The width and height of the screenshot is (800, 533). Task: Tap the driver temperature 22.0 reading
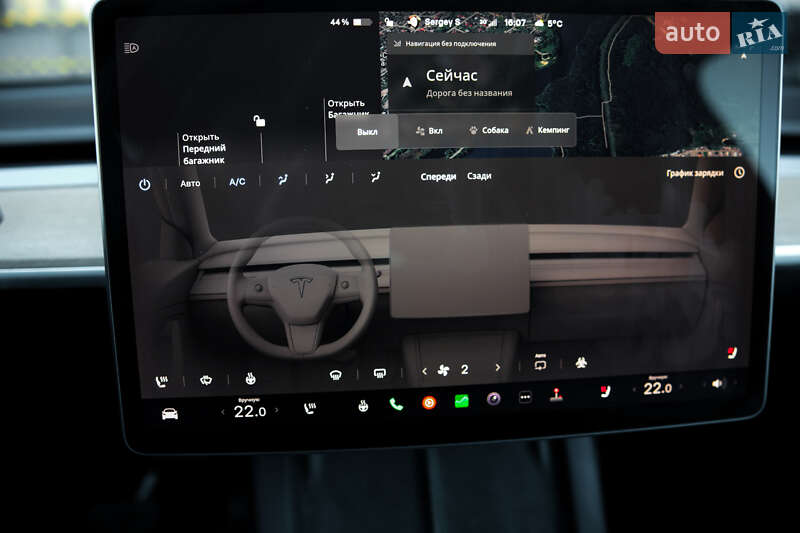250,411
